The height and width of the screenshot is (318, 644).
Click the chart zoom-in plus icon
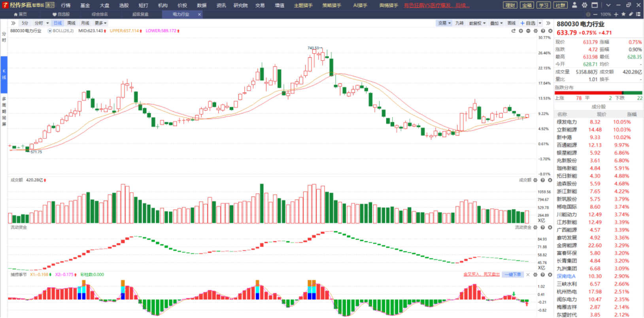pyautogui.click(x=521, y=31)
